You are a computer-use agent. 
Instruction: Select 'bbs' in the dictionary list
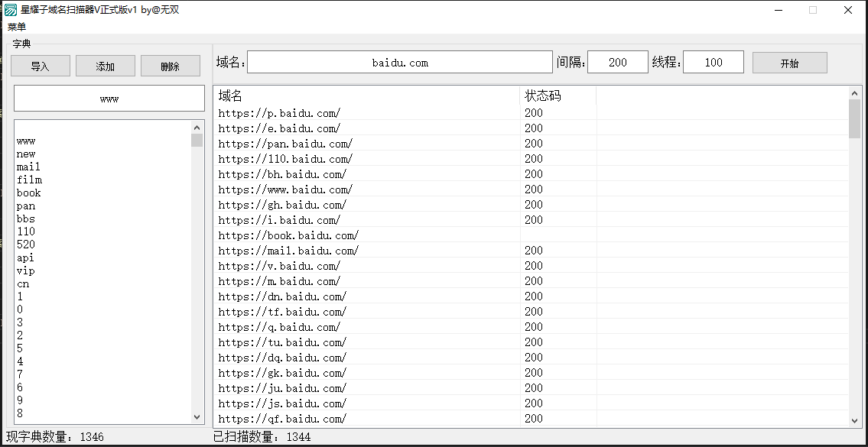[x=26, y=219]
